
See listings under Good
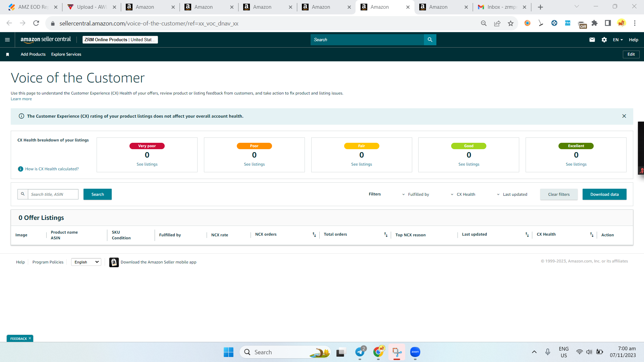coord(469,164)
